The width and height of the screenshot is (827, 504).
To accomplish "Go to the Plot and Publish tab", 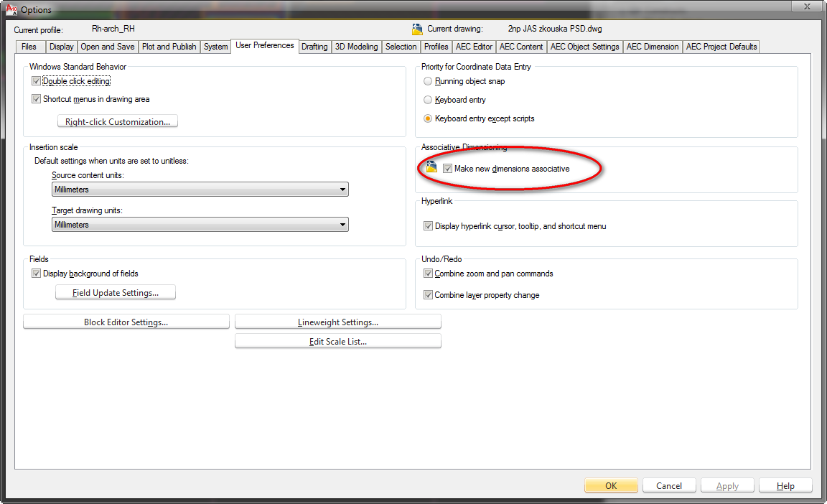I will [x=169, y=47].
